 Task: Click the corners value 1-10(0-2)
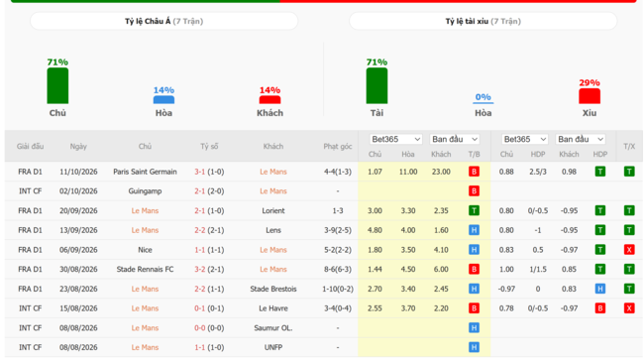coord(338,289)
